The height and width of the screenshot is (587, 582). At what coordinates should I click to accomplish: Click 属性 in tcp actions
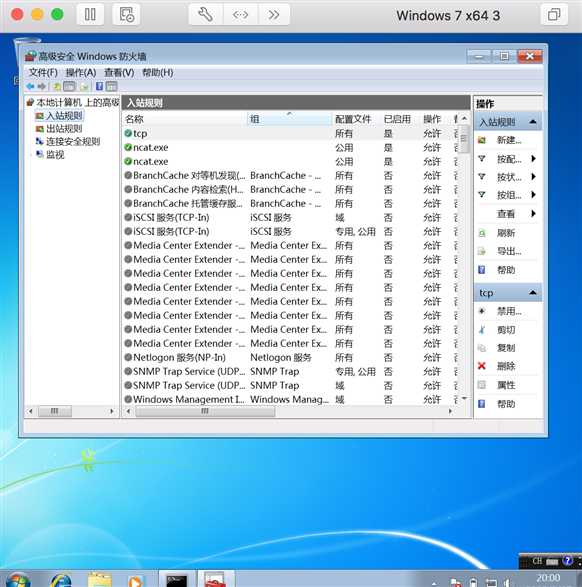pyautogui.click(x=506, y=385)
